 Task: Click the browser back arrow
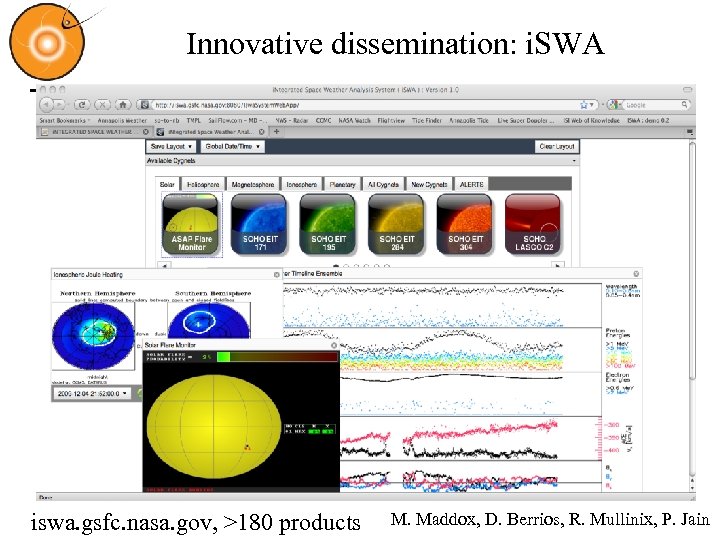click(x=46, y=105)
